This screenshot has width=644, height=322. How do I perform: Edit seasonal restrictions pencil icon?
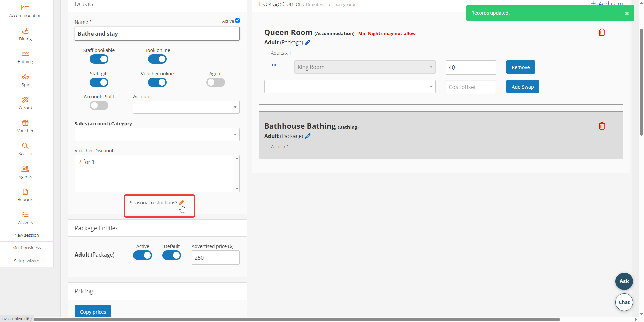pos(181,203)
